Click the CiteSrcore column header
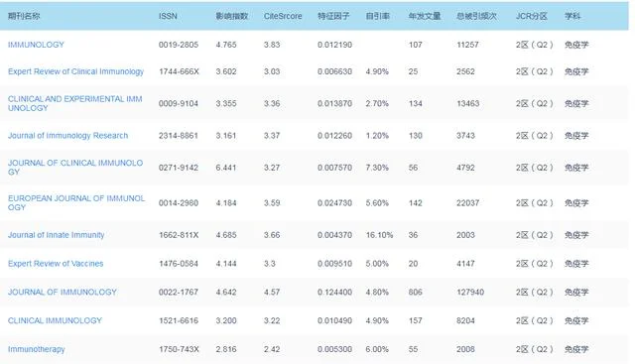 283,16
